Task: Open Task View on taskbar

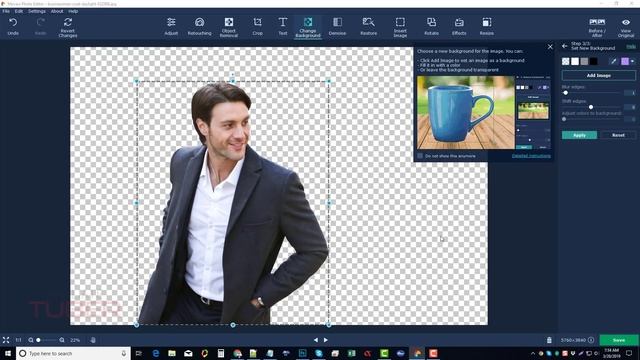Action: [x=139, y=353]
